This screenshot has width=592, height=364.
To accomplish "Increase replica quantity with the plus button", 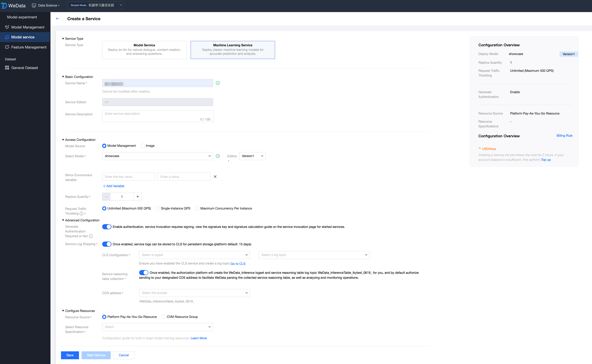I will point(138,197).
